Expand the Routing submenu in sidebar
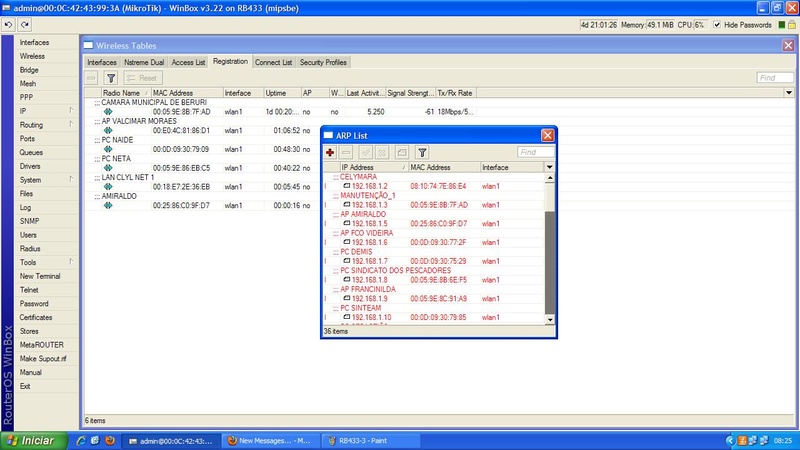800x450 pixels. pyautogui.click(x=46, y=124)
